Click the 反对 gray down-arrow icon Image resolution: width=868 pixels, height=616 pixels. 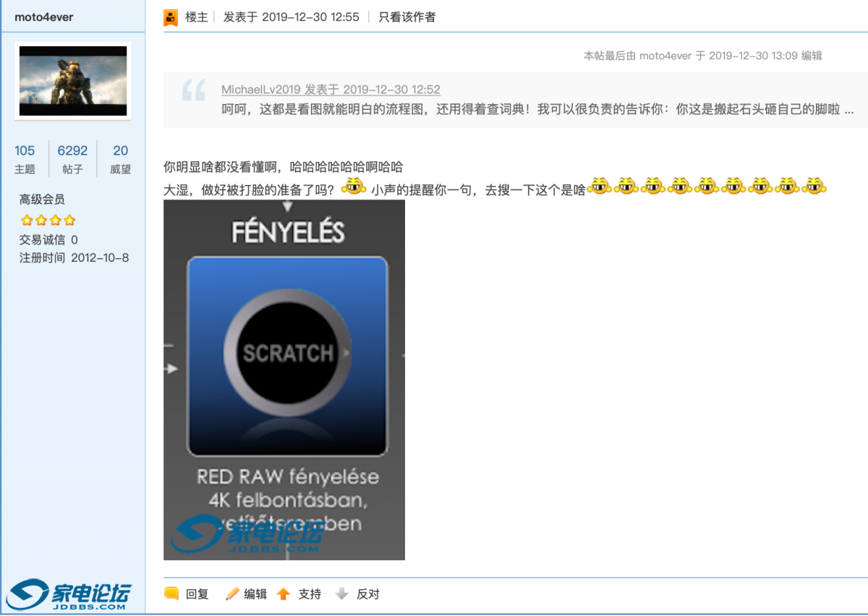(342, 594)
